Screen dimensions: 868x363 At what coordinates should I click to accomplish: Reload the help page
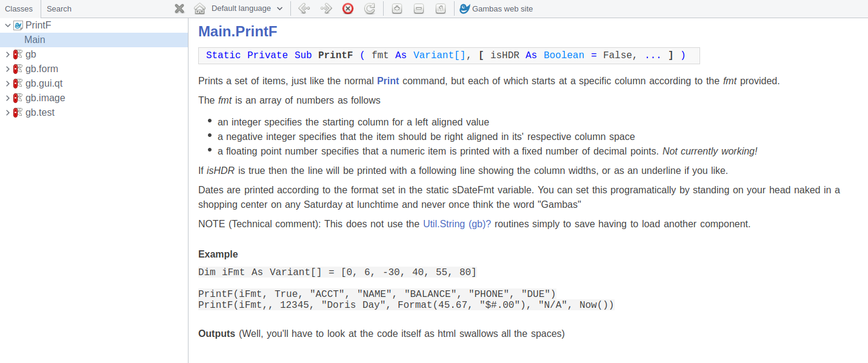tap(369, 8)
